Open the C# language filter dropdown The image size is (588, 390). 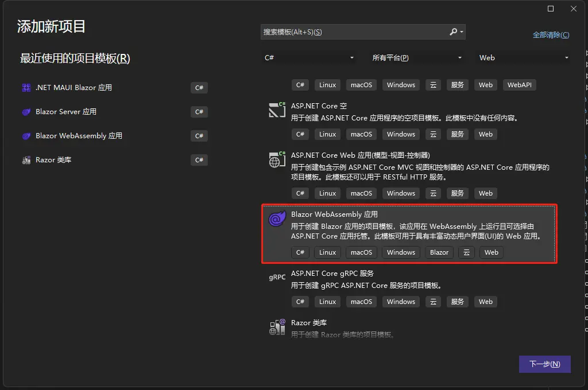[x=351, y=58]
